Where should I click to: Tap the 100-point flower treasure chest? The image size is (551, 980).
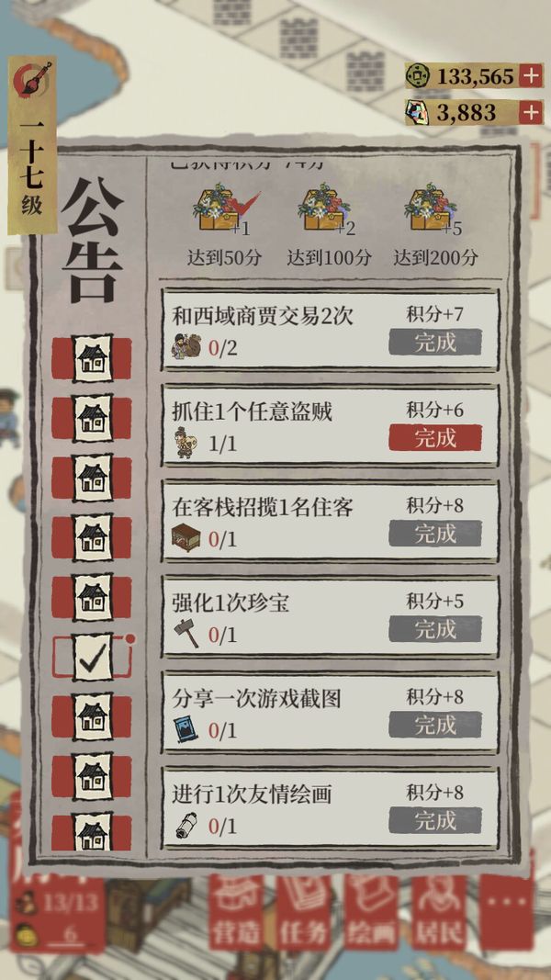(326, 208)
